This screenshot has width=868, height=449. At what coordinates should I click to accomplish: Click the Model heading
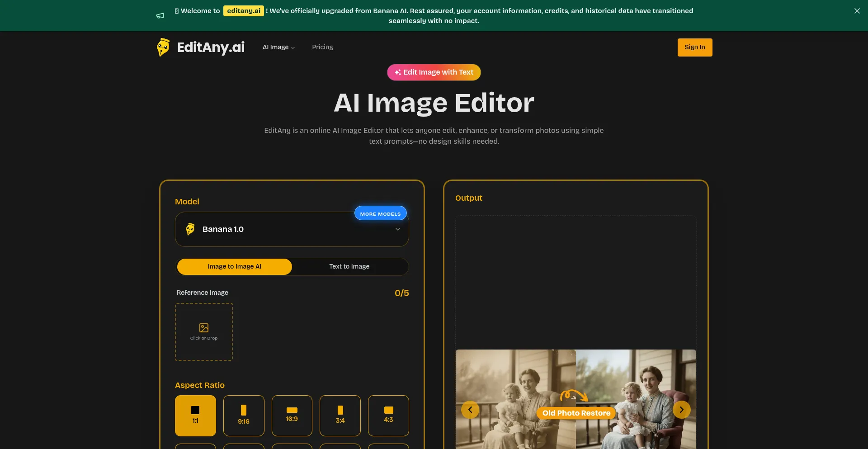pyautogui.click(x=187, y=202)
